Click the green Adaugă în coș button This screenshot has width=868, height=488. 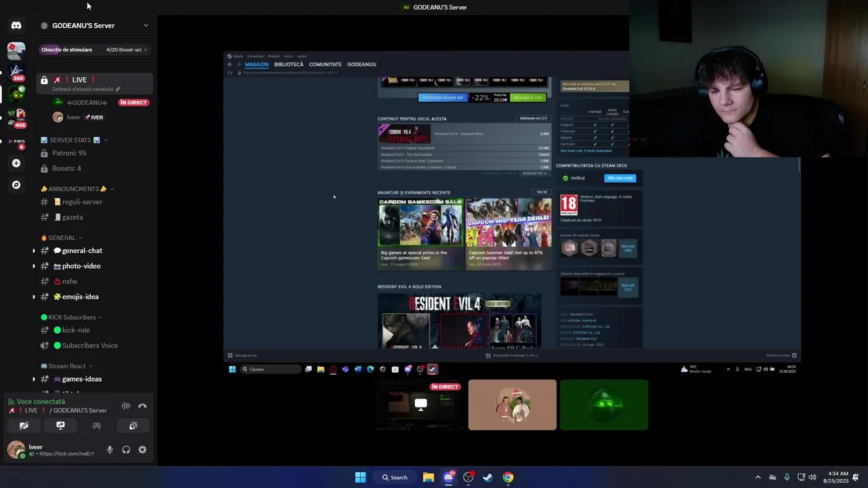point(528,98)
